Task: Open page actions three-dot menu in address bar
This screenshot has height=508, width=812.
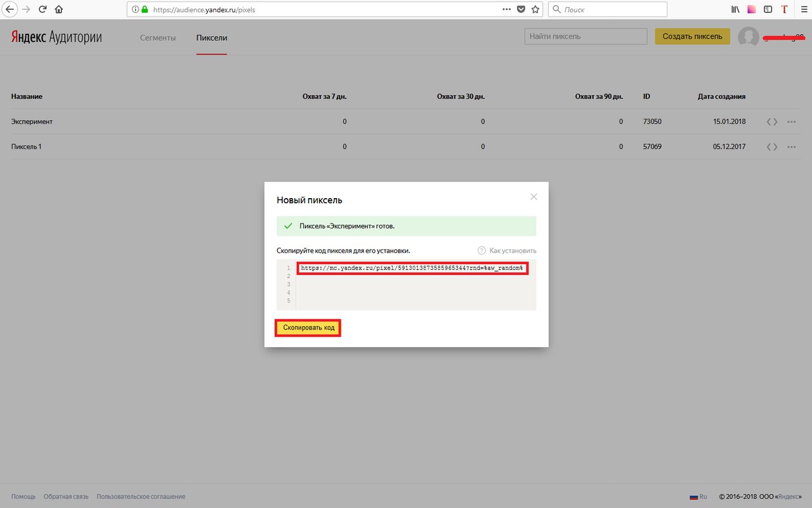Action: [x=506, y=10]
